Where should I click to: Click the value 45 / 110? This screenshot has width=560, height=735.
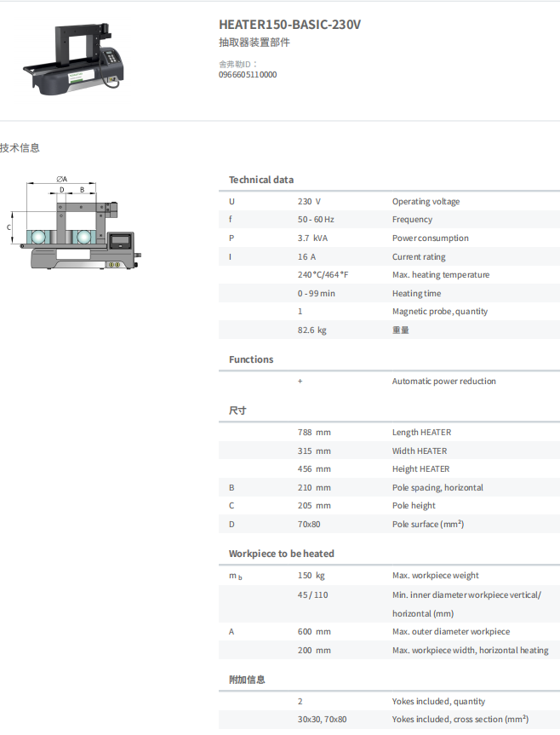313,594
